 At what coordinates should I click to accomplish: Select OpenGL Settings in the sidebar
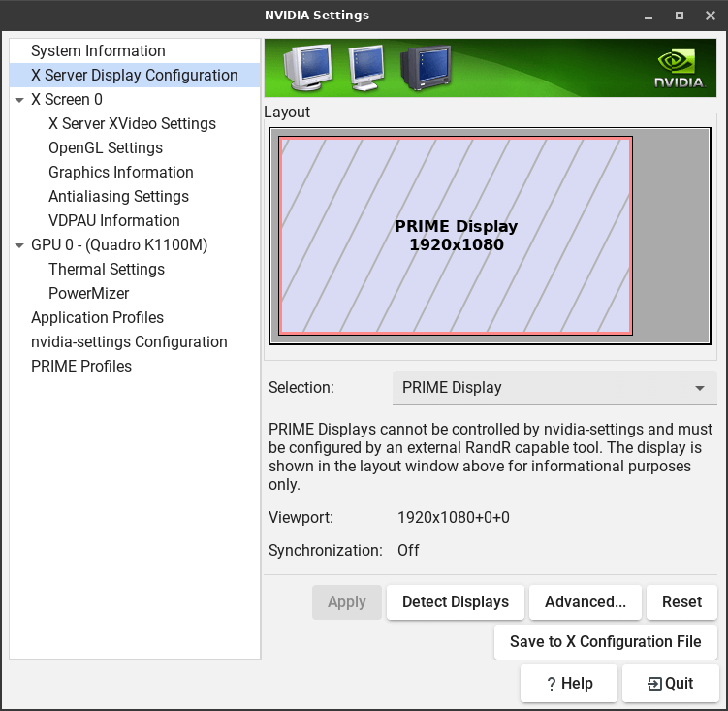tap(106, 147)
